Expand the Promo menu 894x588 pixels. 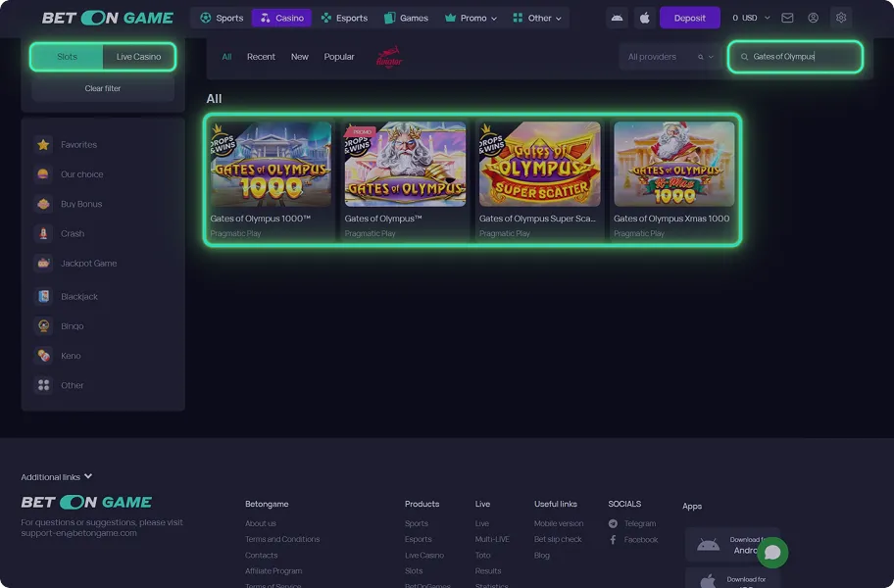click(471, 18)
